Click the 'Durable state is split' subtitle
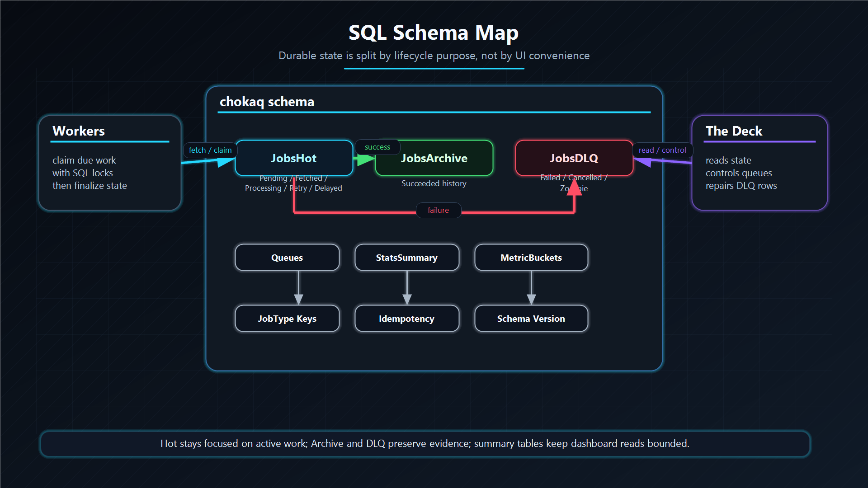 click(434, 56)
